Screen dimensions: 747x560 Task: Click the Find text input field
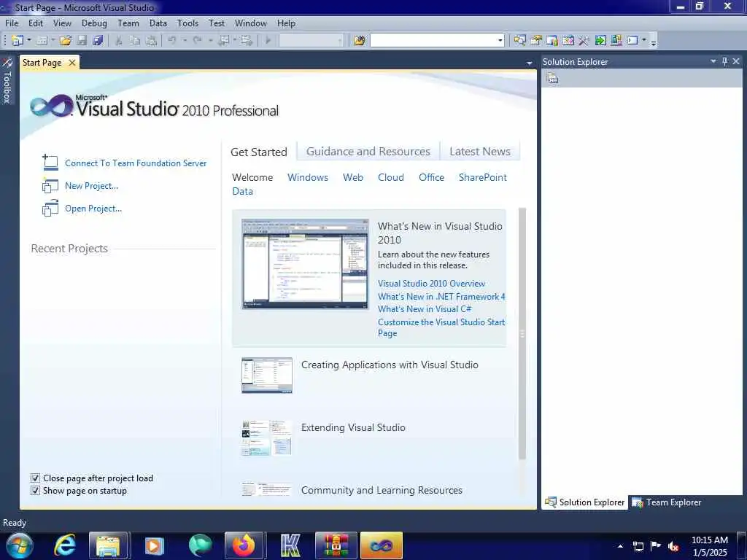433,41
